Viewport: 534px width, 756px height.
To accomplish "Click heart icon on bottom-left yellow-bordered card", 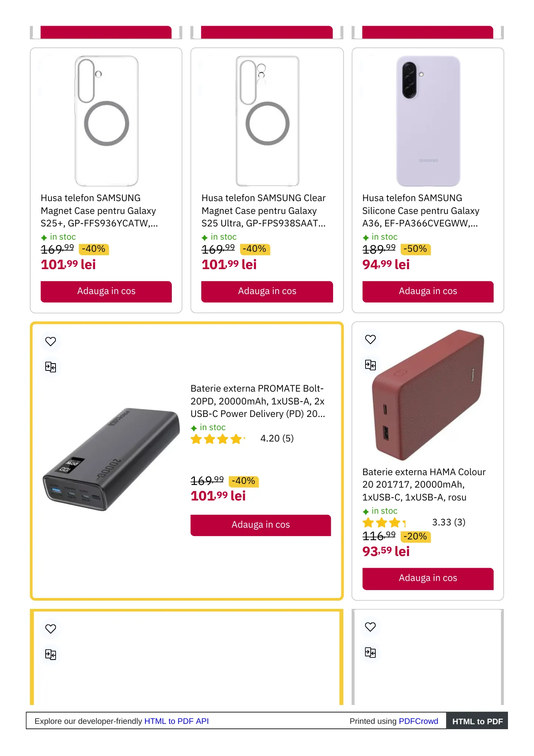I will coord(51,629).
